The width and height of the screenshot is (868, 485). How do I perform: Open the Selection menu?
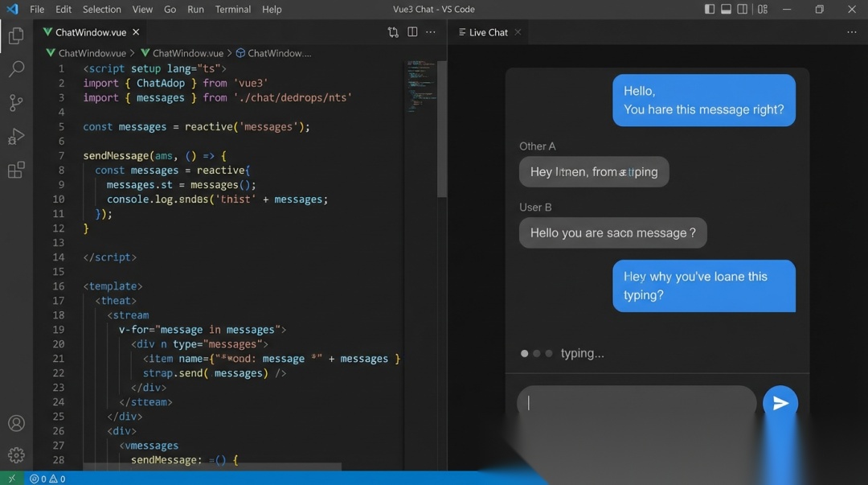pyautogui.click(x=102, y=10)
